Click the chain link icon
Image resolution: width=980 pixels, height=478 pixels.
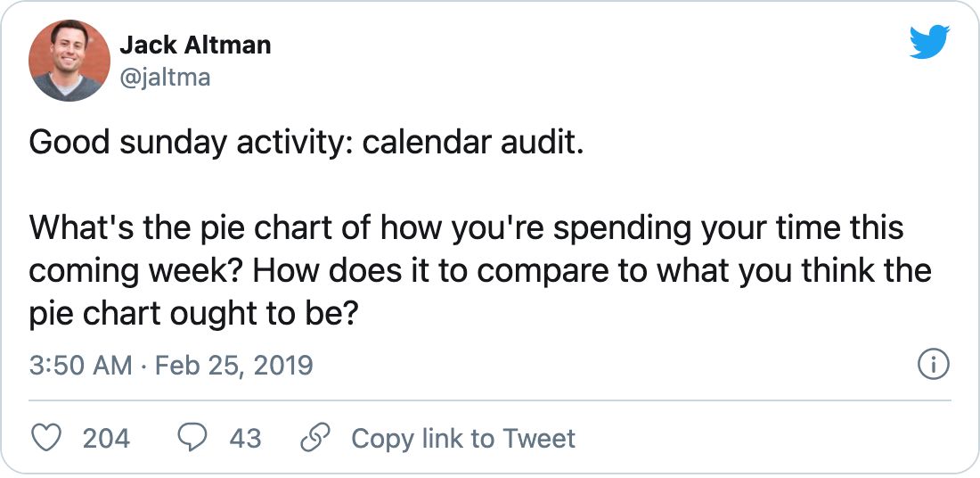[x=314, y=438]
